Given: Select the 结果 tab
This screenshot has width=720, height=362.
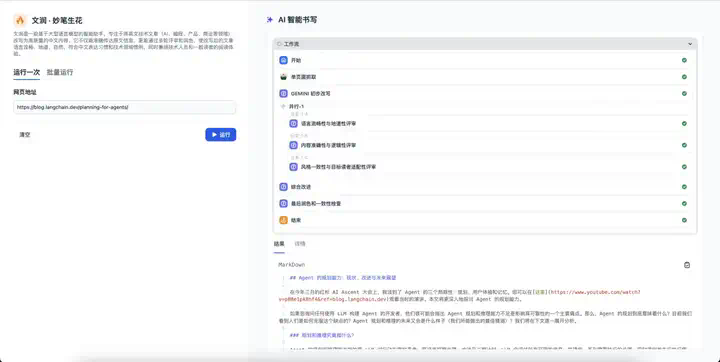Looking at the screenshot, I should coord(279,244).
